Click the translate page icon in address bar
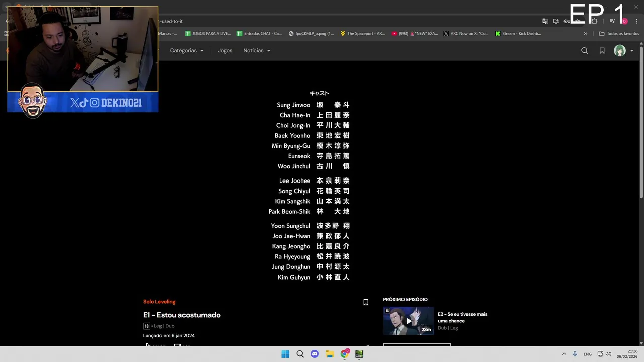The height and width of the screenshot is (362, 644). pyautogui.click(x=545, y=21)
